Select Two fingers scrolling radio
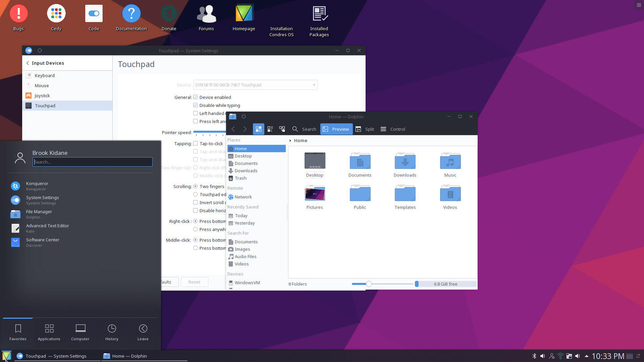This screenshot has height=362, width=644. click(x=195, y=186)
